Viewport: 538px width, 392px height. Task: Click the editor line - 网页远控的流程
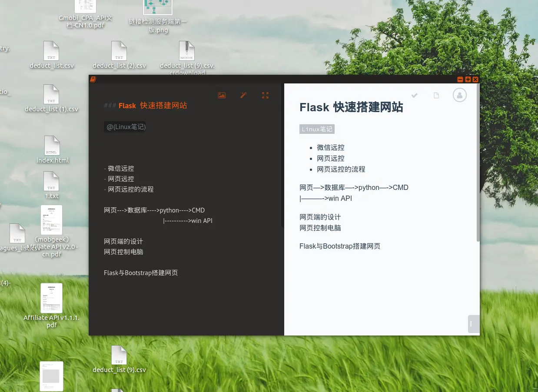tap(129, 189)
